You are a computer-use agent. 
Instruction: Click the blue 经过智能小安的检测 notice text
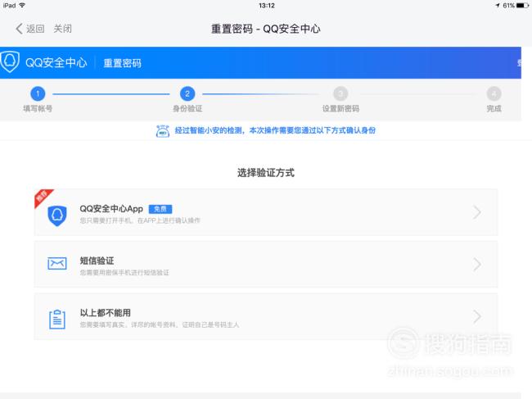[x=275, y=130]
